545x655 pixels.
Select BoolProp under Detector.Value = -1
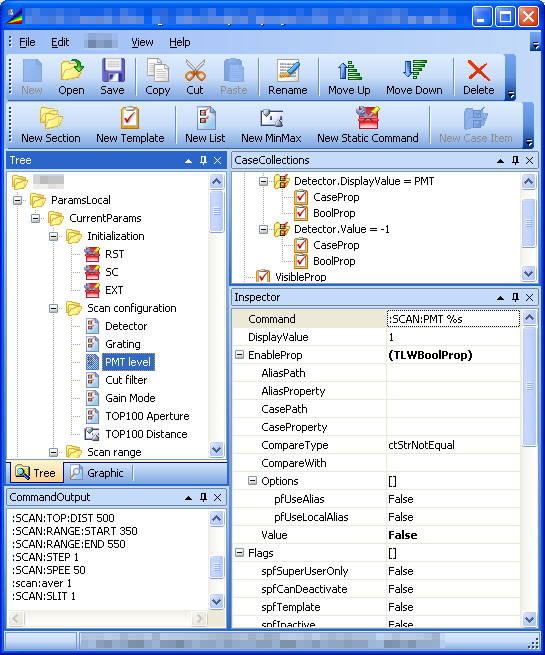pyautogui.click(x=334, y=261)
